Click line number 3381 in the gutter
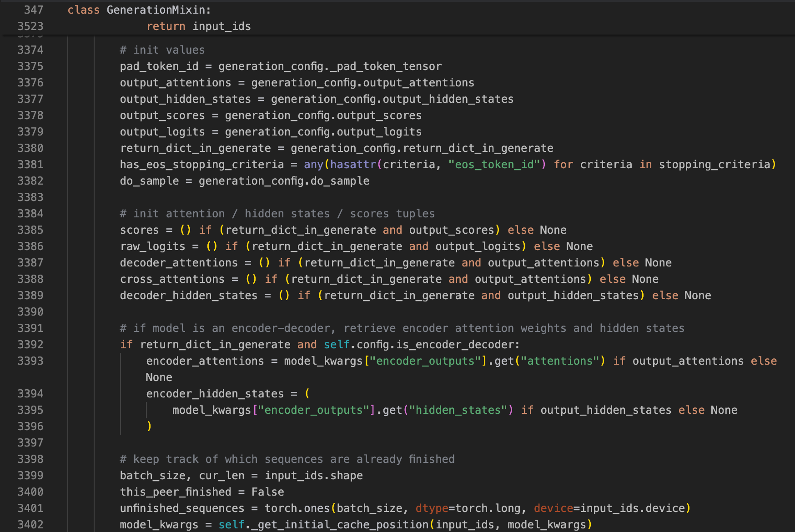This screenshot has width=795, height=532. point(30,165)
